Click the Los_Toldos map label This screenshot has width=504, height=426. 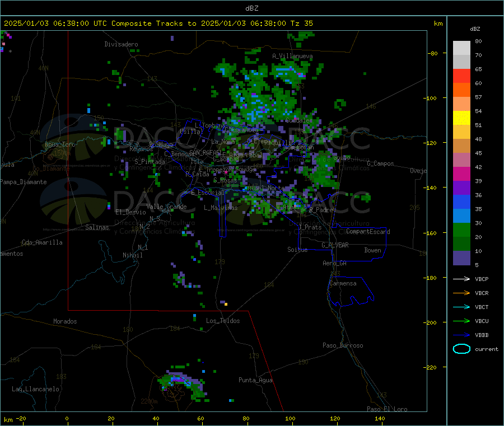(x=223, y=321)
